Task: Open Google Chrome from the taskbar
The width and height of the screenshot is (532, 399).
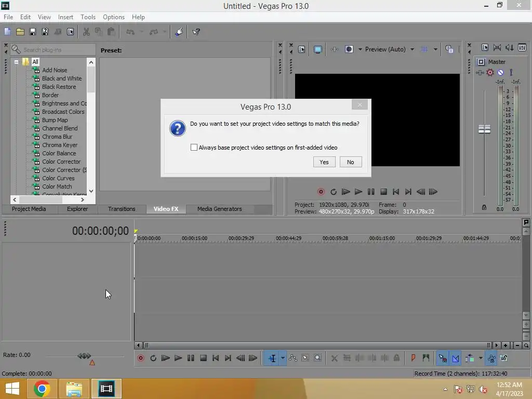Action: tap(42, 389)
